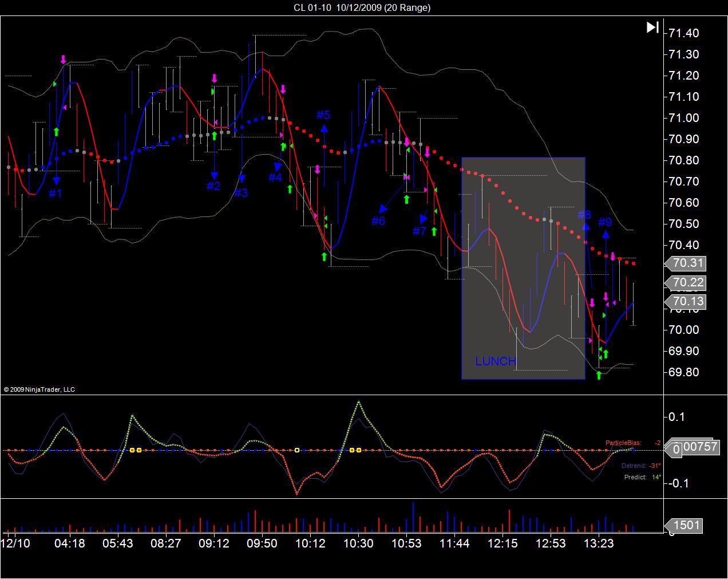Click the #7 trade annotation label

click(420, 231)
